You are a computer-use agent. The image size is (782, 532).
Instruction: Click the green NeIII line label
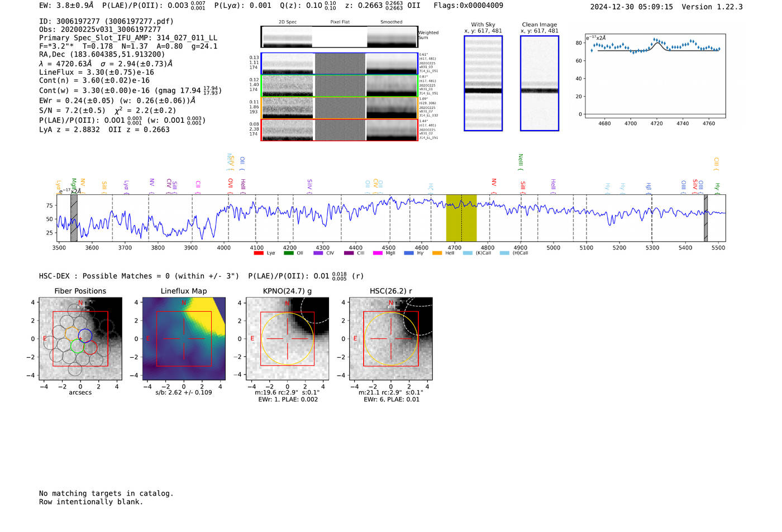click(x=521, y=161)
